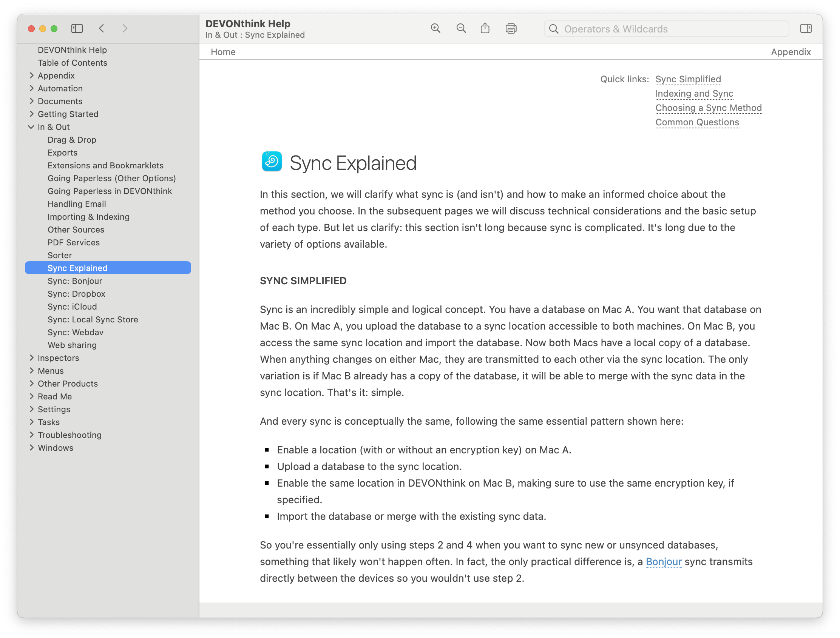Click the Sync Explained app logo icon

pos(272,162)
